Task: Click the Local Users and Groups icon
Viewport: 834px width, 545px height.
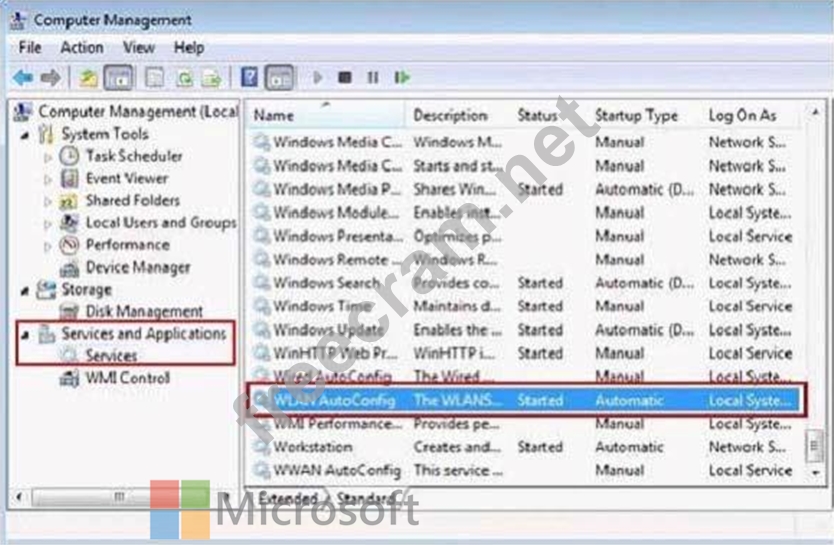Action: click(x=70, y=222)
